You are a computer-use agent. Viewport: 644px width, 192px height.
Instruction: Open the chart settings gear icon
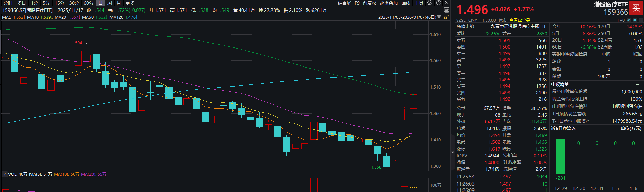click(x=430, y=3)
